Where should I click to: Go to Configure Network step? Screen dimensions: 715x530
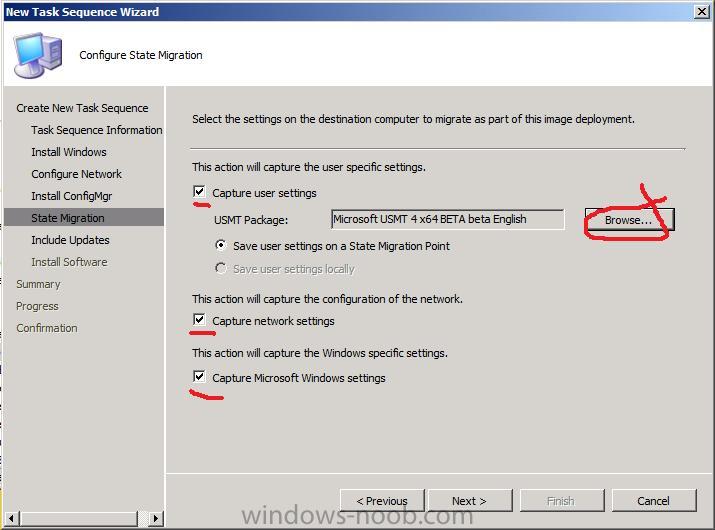77,174
